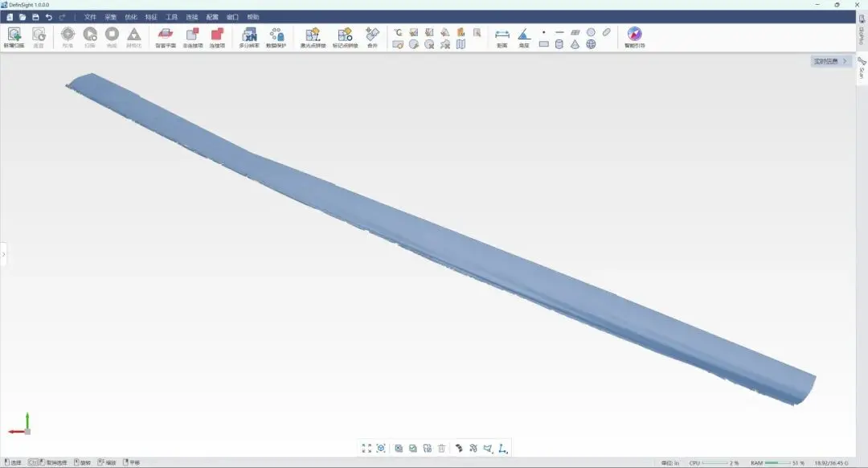Viewport: 868px width, 468px height.
Task: Open the 工具 tools menu
Action: pyautogui.click(x=171, y=17)
